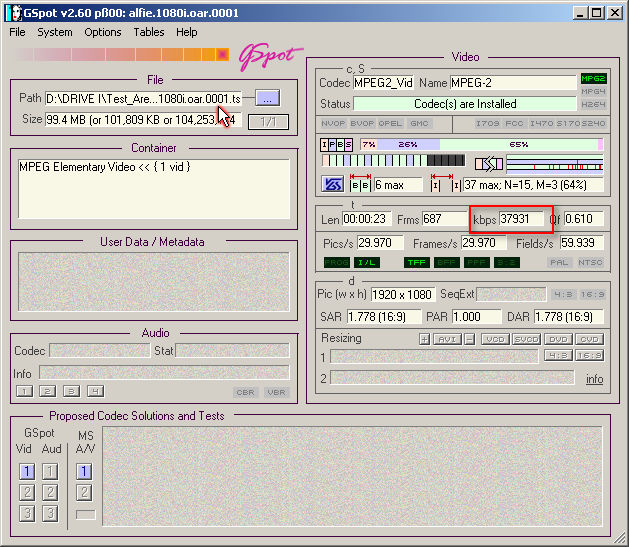Click the NVOP indicator
Screen dimensions: 629x547
click(333, 124)
